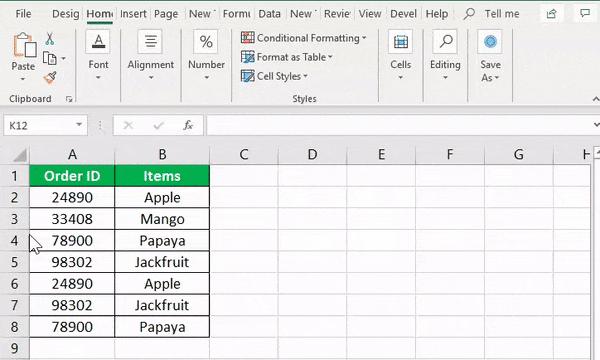The width and height of the screenshot is (600, 360).
Task: Select the Papaya cell in row 8
Action: (x=162, y=327)
